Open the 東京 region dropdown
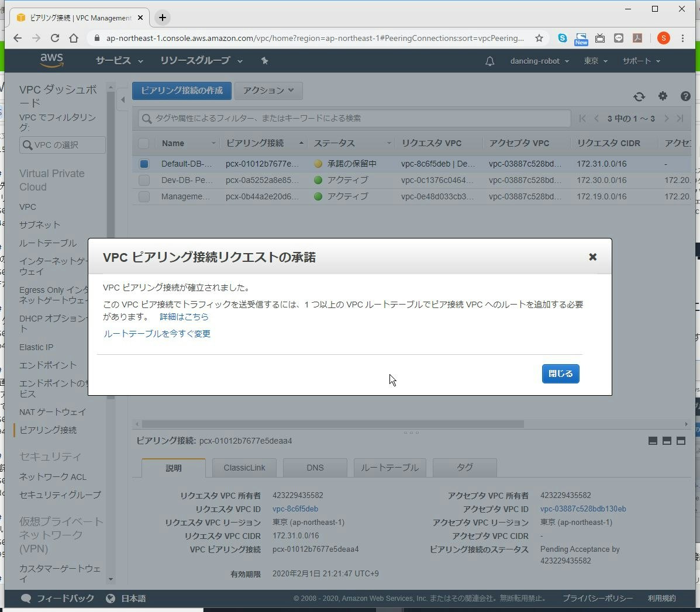The width and height of the screenshot is (700, 612). click(595, 61)
